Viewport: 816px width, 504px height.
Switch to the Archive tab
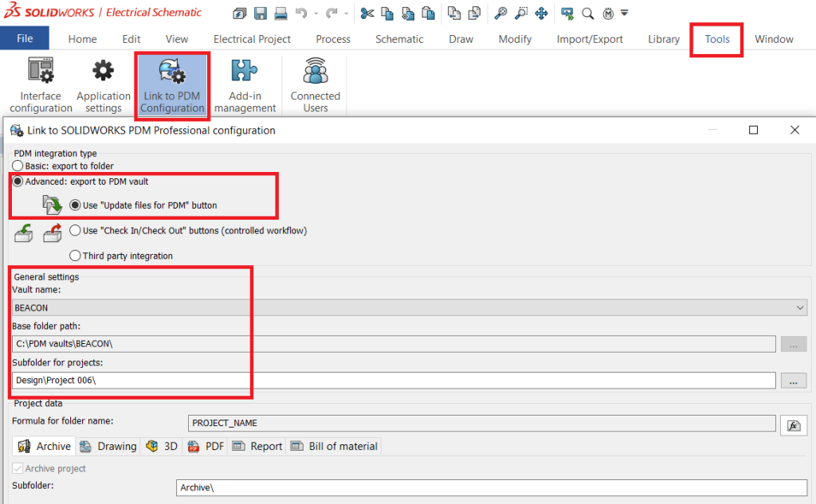tap(45, 446)
